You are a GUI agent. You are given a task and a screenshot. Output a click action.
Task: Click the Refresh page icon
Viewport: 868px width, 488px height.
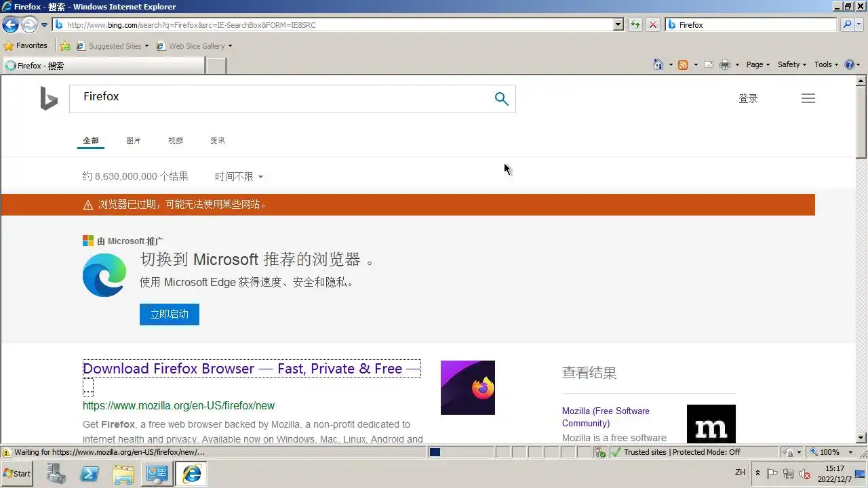(635, 25)
